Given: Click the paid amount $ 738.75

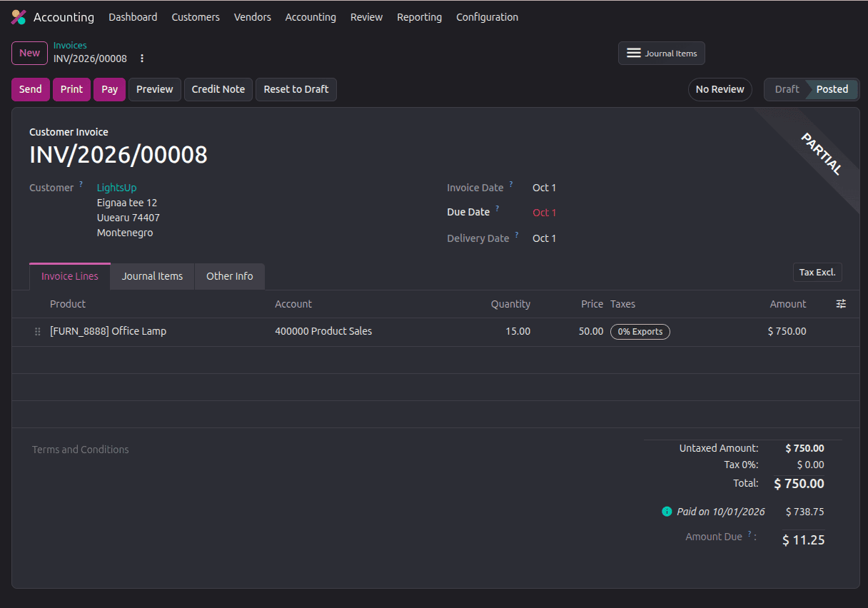Looking at the screenshot, I should pyautogui.click(x=804, y=512).
